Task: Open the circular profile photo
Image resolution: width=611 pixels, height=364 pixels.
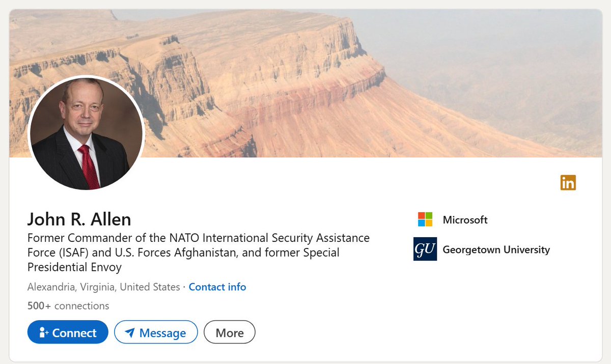Action: pyautogui.click(x=86, y=134)
